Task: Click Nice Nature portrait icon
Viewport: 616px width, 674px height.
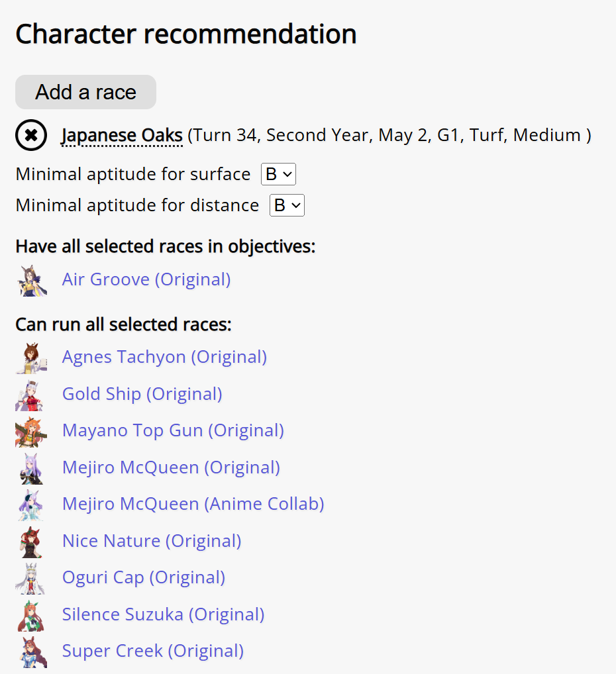Action: tap(31, 542)
